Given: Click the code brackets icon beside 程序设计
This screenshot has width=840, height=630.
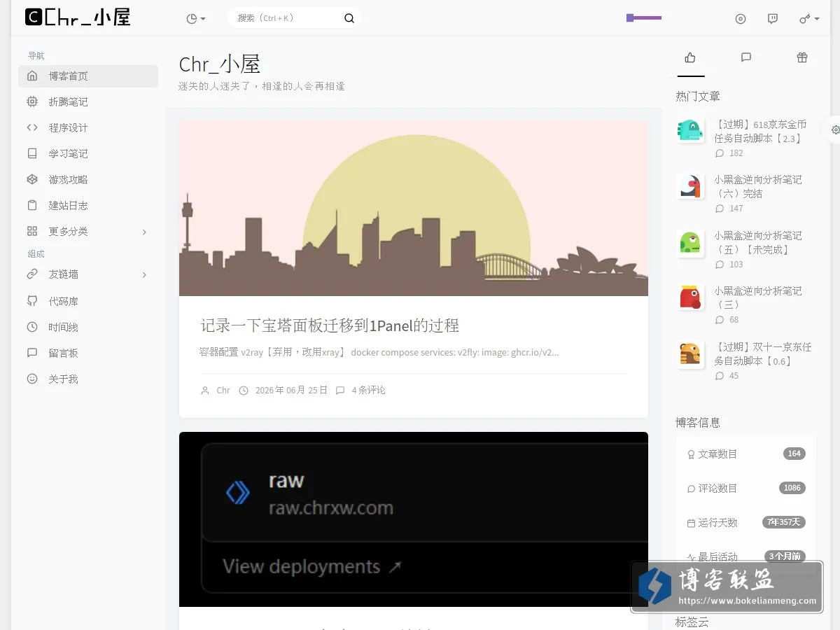Looking at the screenshot, I should (x=32, y=127).
